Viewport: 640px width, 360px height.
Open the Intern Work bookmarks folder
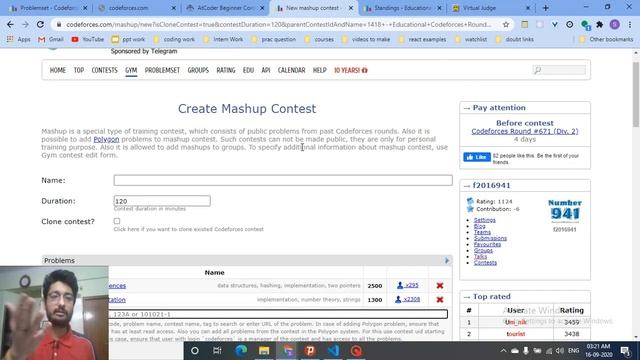click(x=223, y=39)
